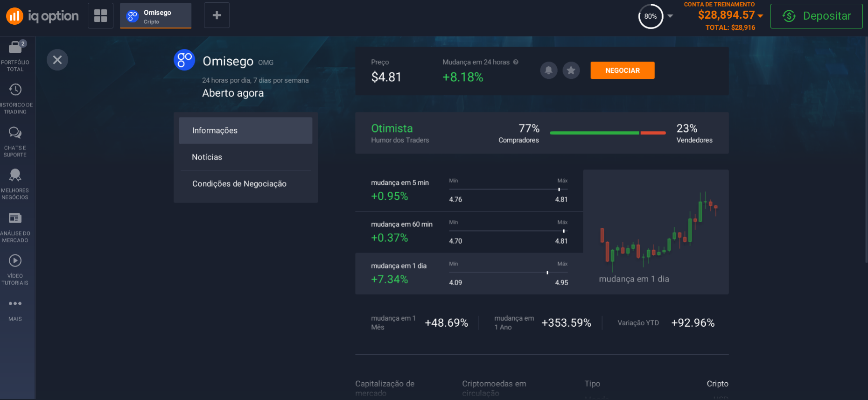868x400 pixels.
Task: Click the 23% Vendedores figure
Action: (687, 128)
